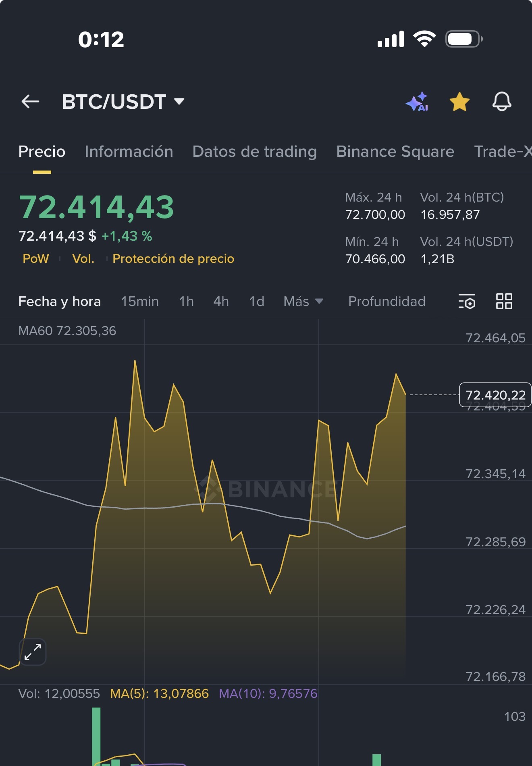Select the 1h timeframe

tap(187, 301)
